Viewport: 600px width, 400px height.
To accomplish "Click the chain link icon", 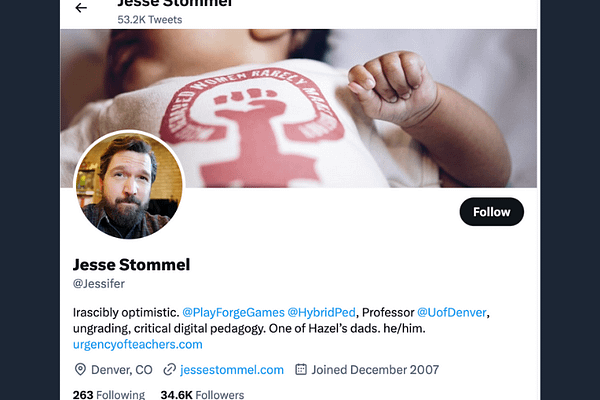I will (170, 370).
